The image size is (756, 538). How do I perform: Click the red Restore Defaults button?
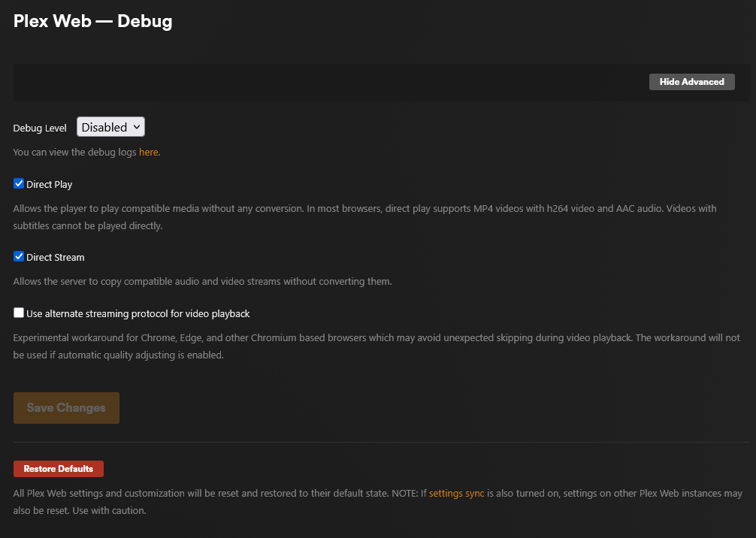tap(59, 469)
